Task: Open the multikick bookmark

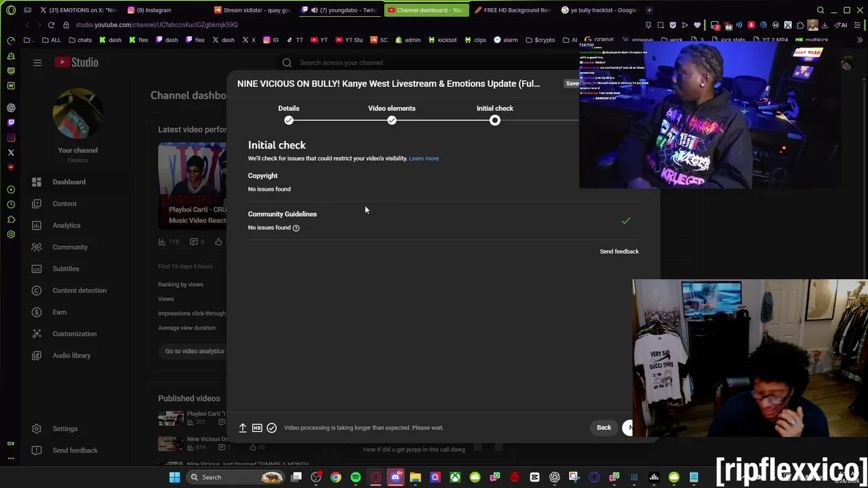Action: point(811,40)
